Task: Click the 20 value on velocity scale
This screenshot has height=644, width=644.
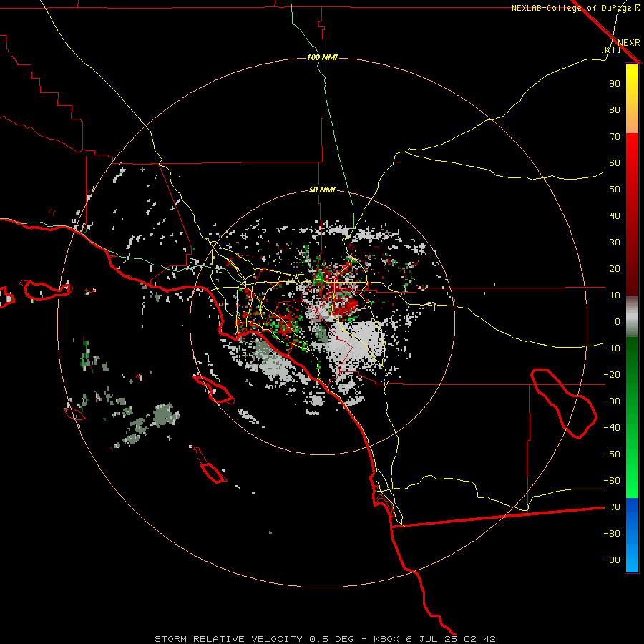Action: point(615,268)
